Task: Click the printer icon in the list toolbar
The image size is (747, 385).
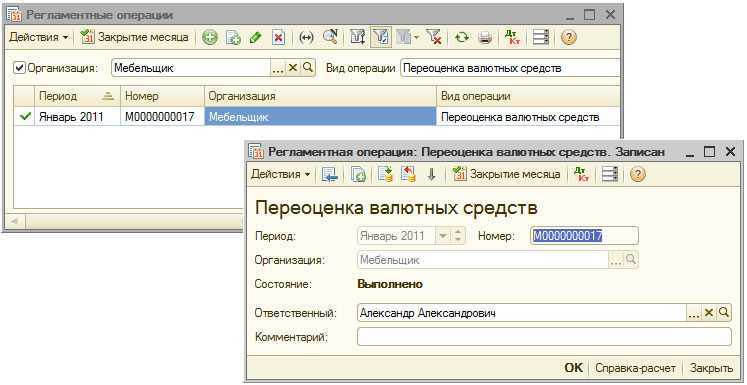Action: [x=485, y=38]
